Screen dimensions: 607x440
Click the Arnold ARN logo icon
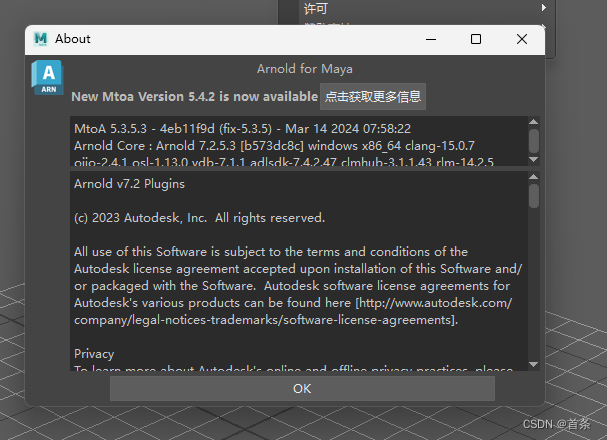pos(47,77)
